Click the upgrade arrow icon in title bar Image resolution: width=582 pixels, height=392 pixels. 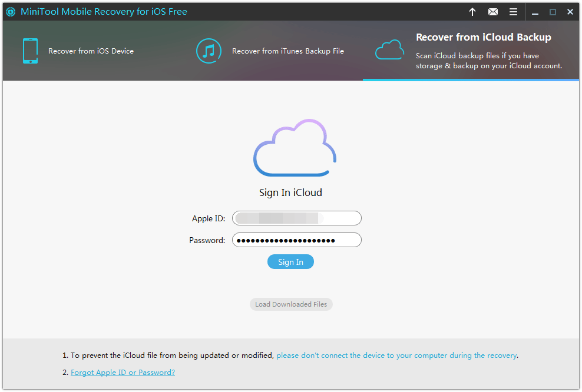(472, 11)
